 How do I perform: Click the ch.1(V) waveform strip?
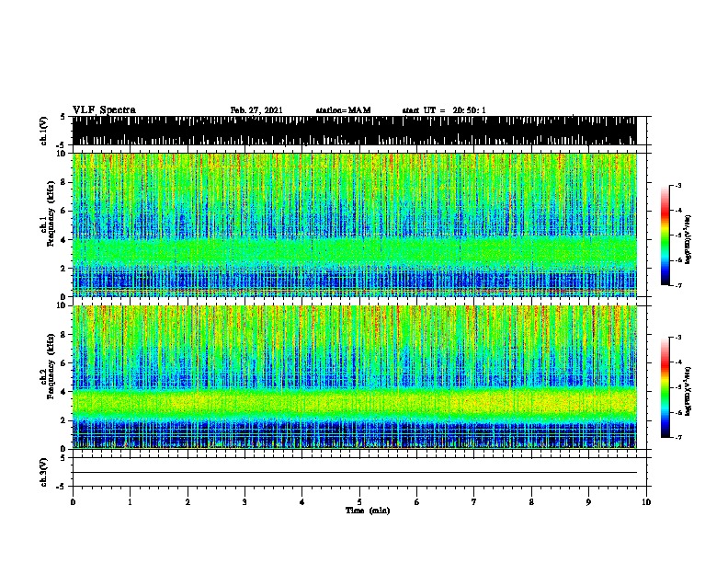coord(355,131)
